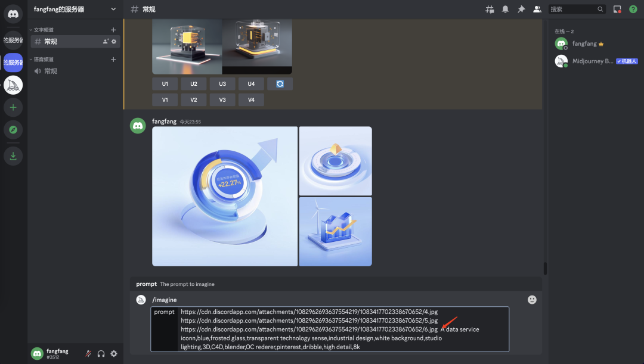Image resolution: width=644 pixels, height=364 pixels.
Task: Select the first 的服务器 server icon in sidebar
Action: (x=13, y=41)
